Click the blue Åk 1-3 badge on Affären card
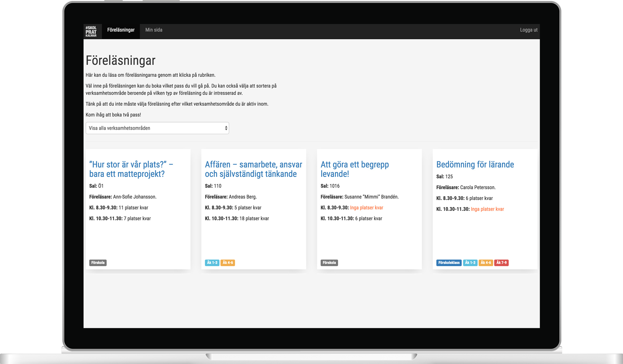623x364 pixels. 212,263
